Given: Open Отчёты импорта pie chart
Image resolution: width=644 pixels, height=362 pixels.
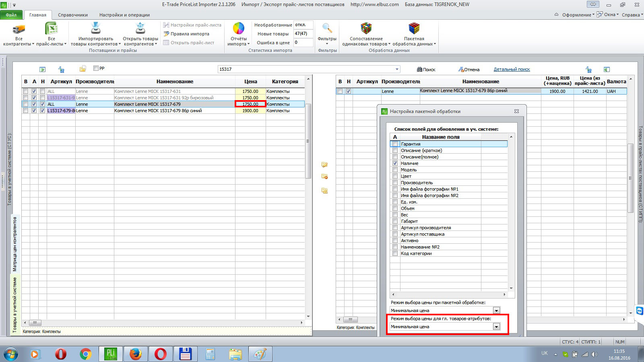Looking at the screenshot, I should click(x=239, y=29).
